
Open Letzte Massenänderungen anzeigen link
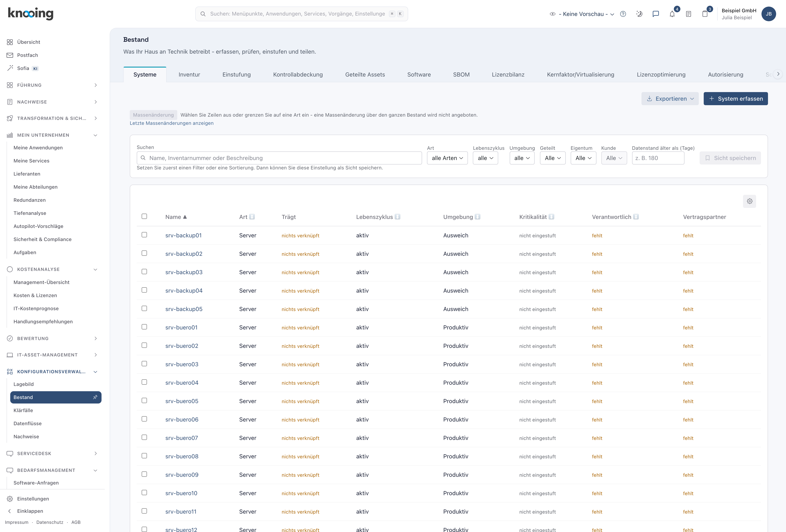(x=172, y=123)
